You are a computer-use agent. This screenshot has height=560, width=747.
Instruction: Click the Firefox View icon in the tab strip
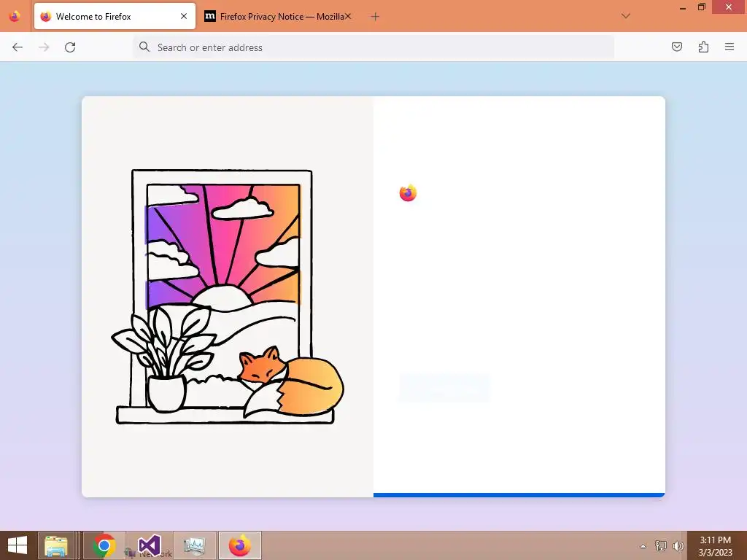tap(15, 16)
